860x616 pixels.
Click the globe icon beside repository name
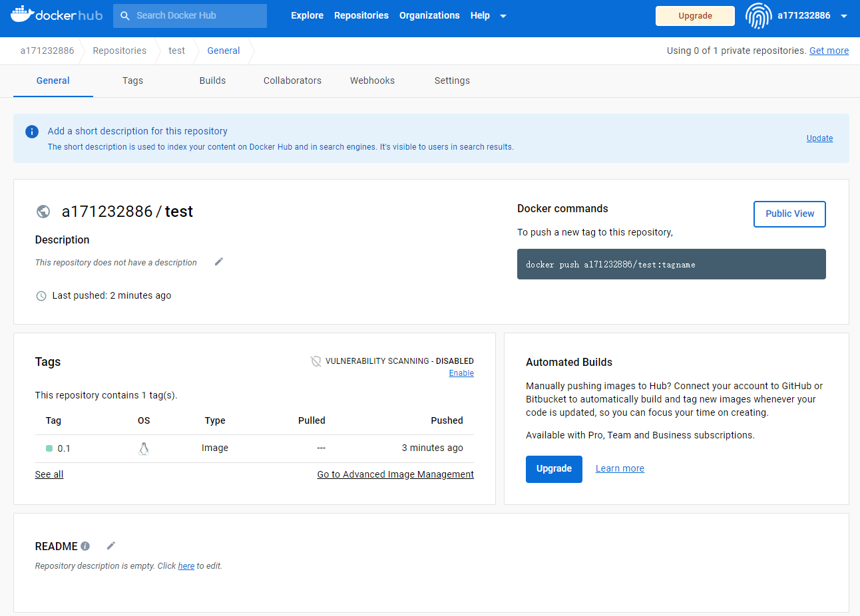click(x=43, y=212)
